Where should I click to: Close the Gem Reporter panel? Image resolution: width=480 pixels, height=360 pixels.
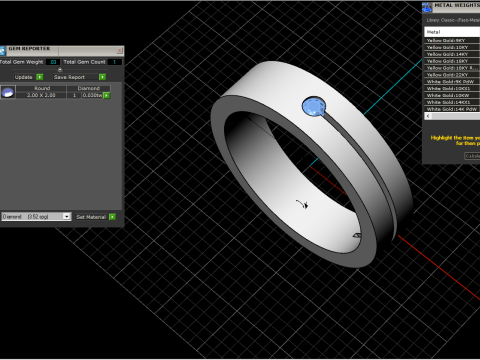119,51
